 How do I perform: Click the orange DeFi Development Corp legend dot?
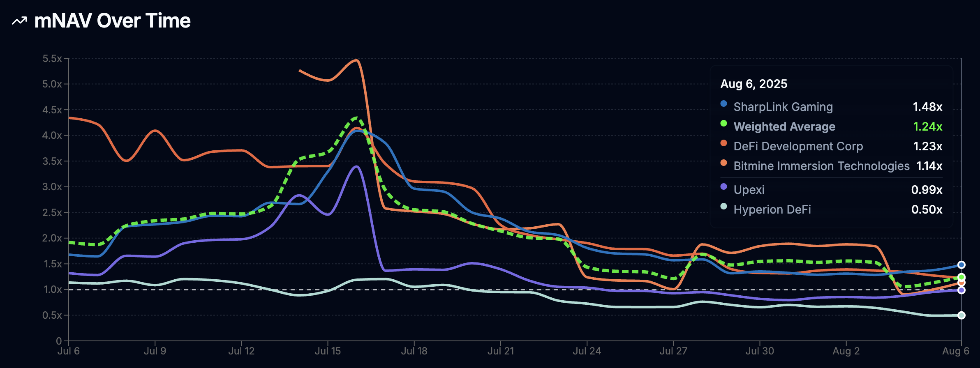723,143
